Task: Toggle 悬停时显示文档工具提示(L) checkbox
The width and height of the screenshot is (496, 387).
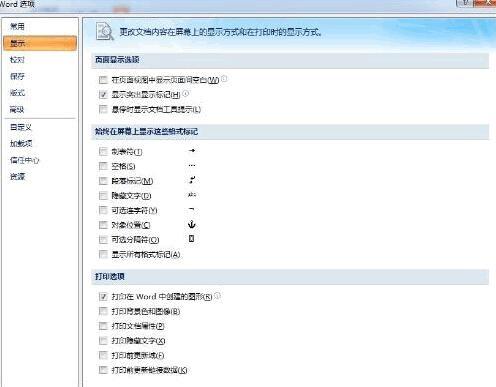Action: pos(103,109)
